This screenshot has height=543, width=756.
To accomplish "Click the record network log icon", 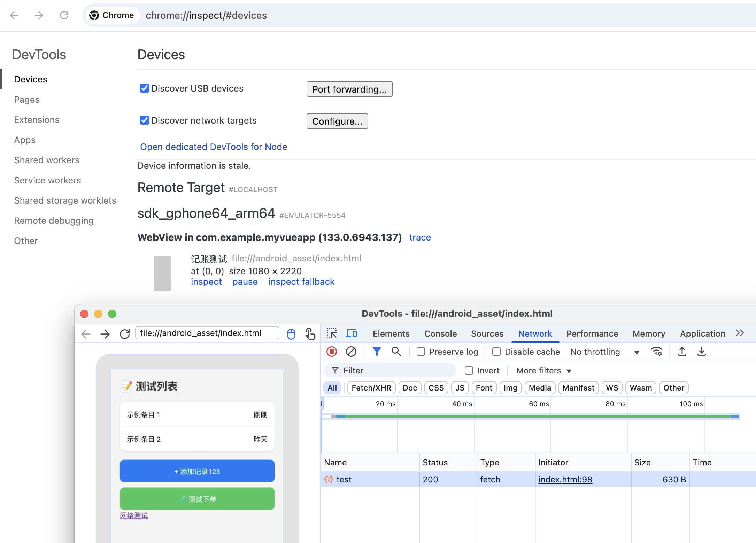I will (332, 352).
